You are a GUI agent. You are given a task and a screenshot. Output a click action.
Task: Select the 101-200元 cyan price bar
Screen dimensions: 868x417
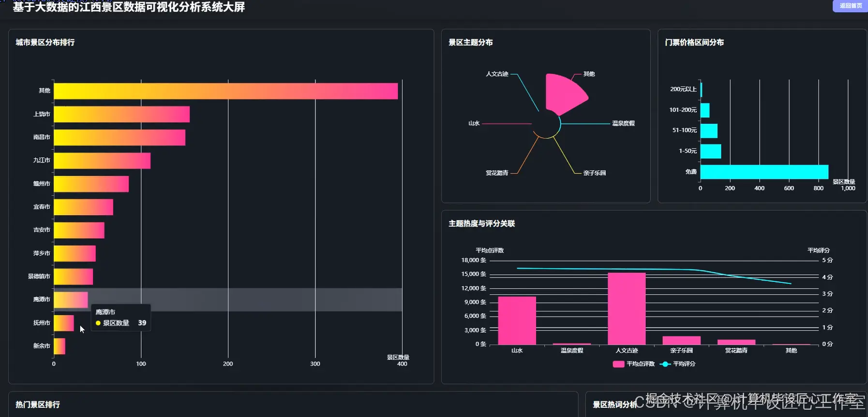[x=705, y=110]
